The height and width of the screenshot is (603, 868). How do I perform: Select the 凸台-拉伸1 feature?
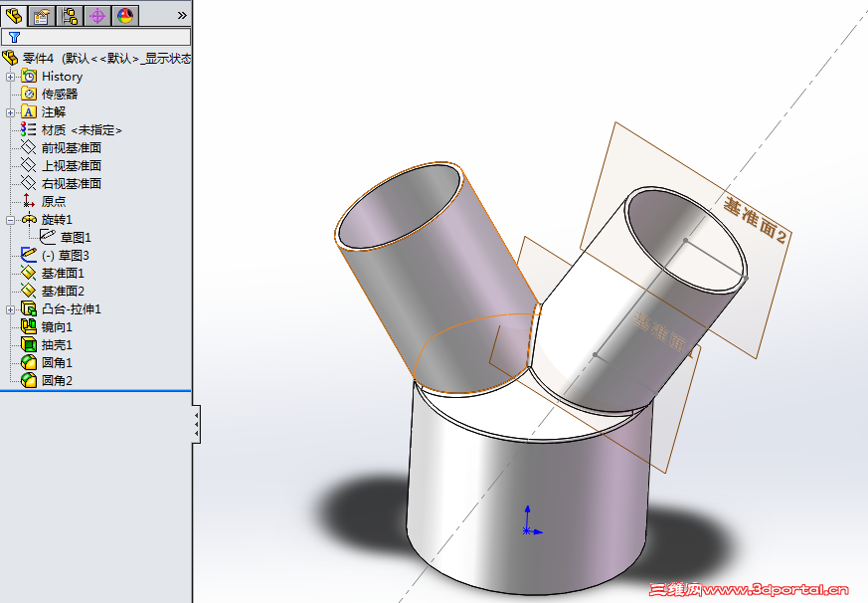tap(72, 309)
